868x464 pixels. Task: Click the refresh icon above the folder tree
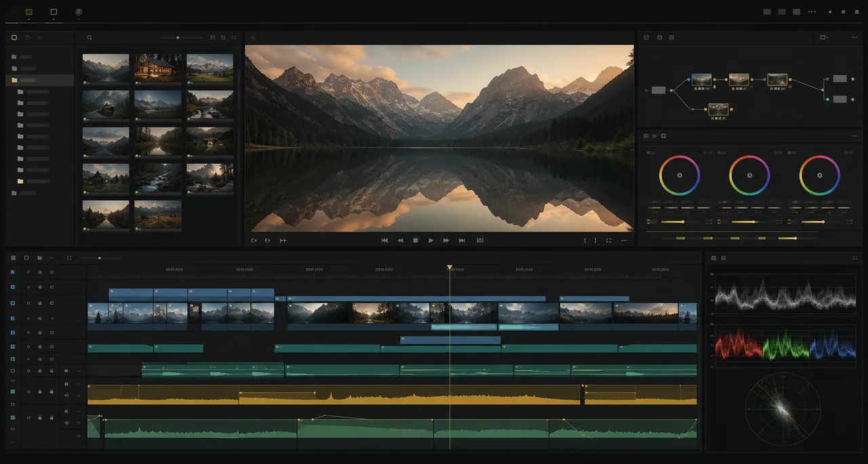point(28,38)
